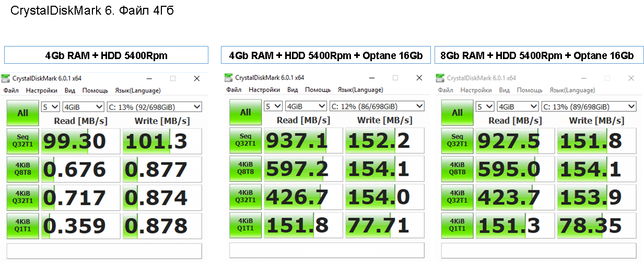The width and height of the screenshot is (644, 263).
Task: Click the comment field in middle window
Action: coord(327,250)
